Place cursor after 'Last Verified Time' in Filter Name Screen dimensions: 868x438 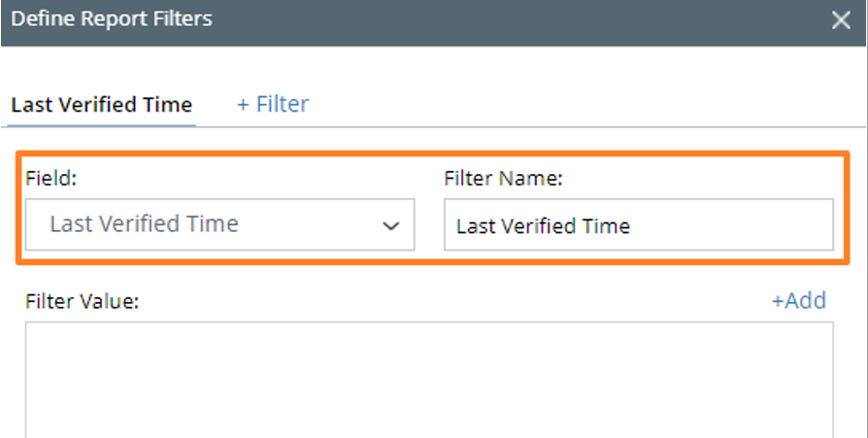click(x=632, y=226)
